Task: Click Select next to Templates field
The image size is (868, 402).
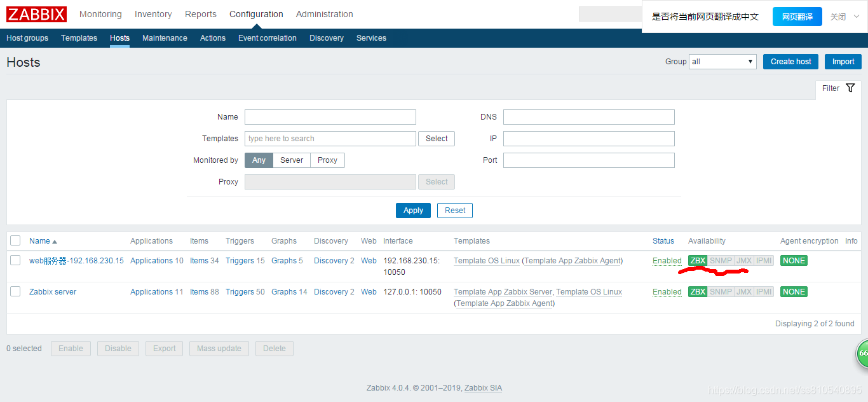Action: pos(437,139)
